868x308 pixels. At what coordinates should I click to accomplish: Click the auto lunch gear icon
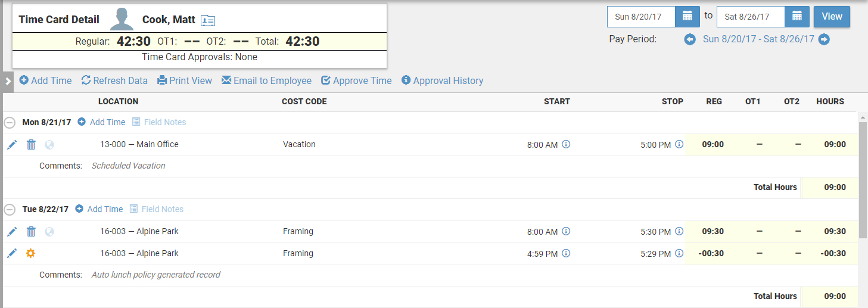(x=31, y=253)
